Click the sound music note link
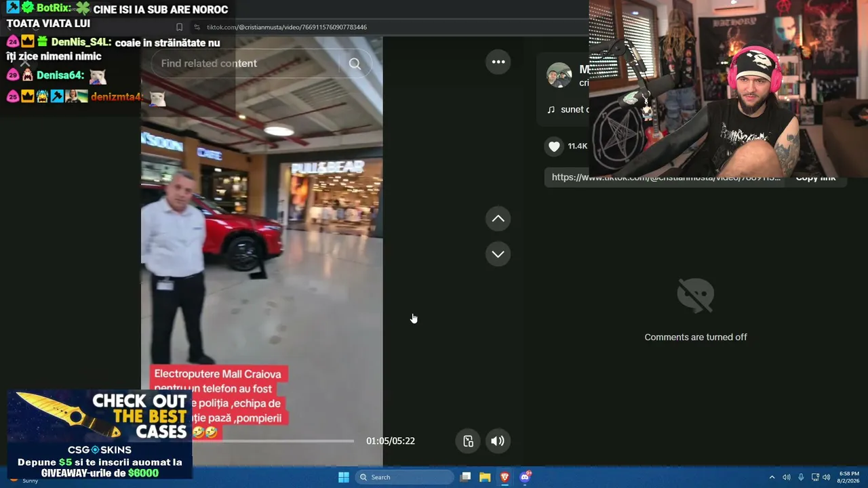 coord(568,110)
